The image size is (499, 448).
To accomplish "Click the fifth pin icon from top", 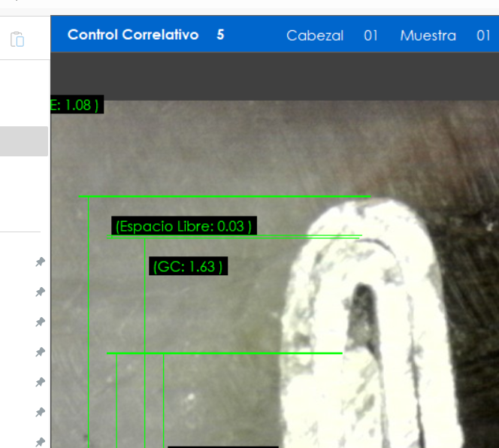I will pos(40,382).
